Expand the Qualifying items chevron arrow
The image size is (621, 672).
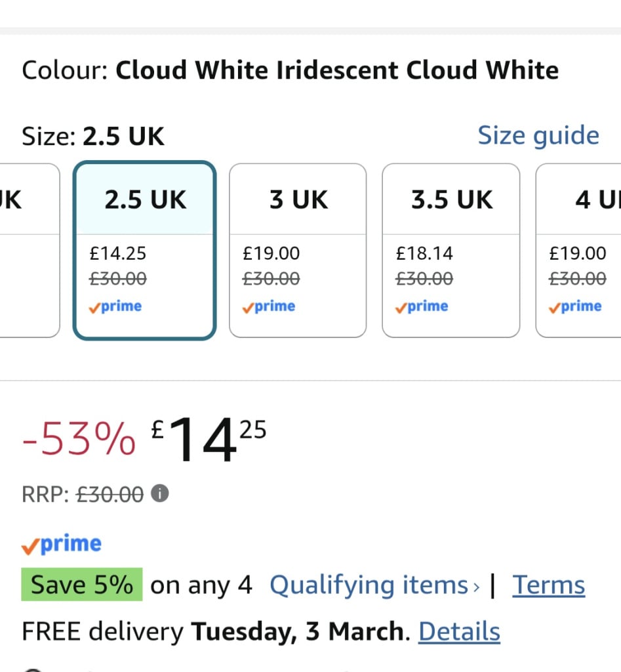[477, 585]
